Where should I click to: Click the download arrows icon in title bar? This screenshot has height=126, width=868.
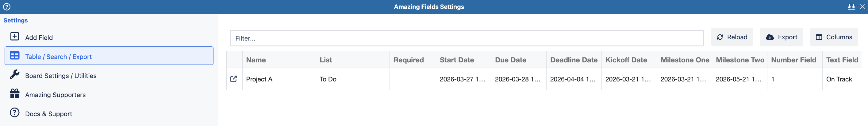click(851, 7)
